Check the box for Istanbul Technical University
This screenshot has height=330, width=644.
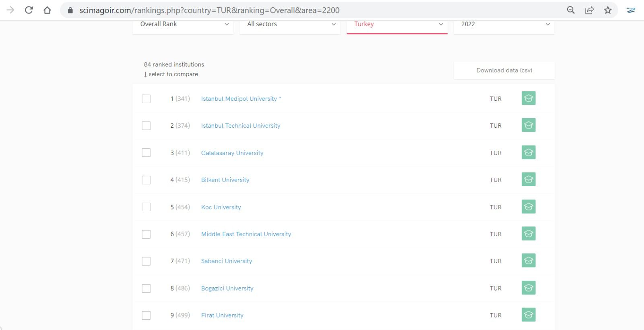[146, 126]
